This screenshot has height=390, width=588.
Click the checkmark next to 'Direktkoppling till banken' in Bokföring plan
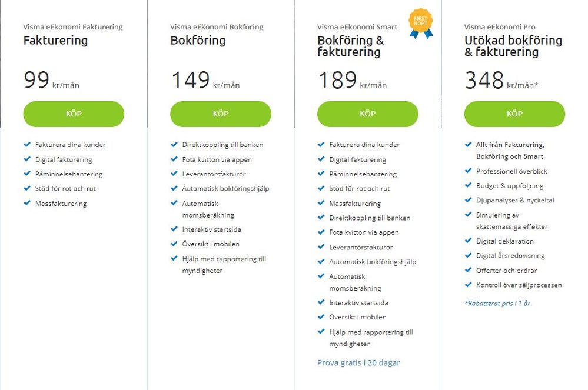(x=174, y=144)
